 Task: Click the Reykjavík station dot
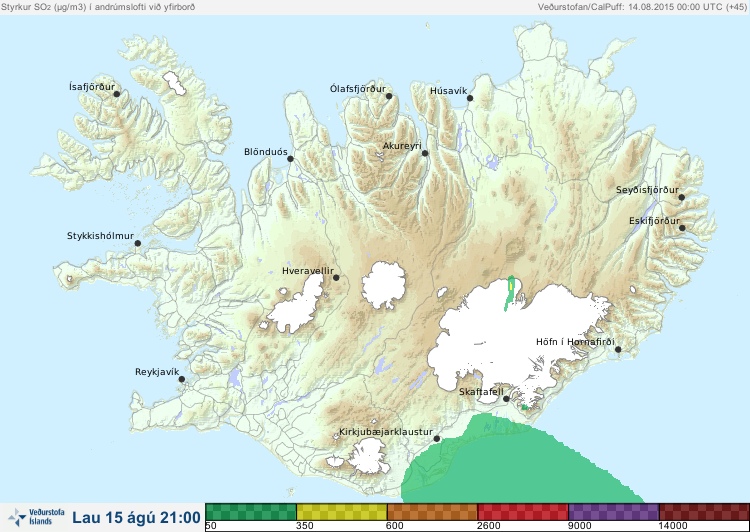point(182,379)
